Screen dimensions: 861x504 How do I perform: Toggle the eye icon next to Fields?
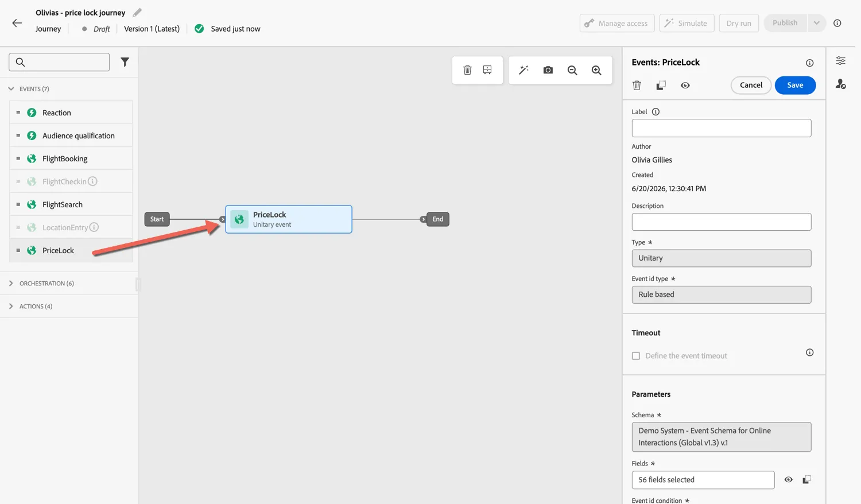(789, 479)
